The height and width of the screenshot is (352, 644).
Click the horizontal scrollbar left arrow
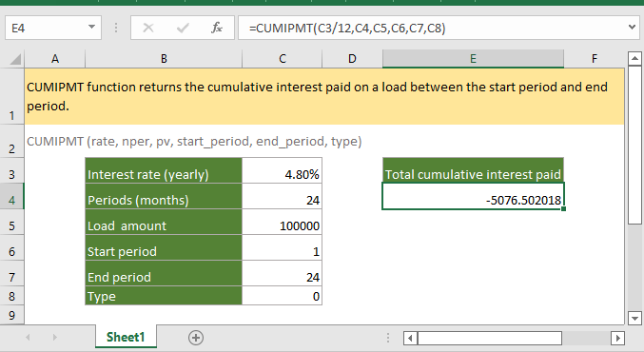410,338
